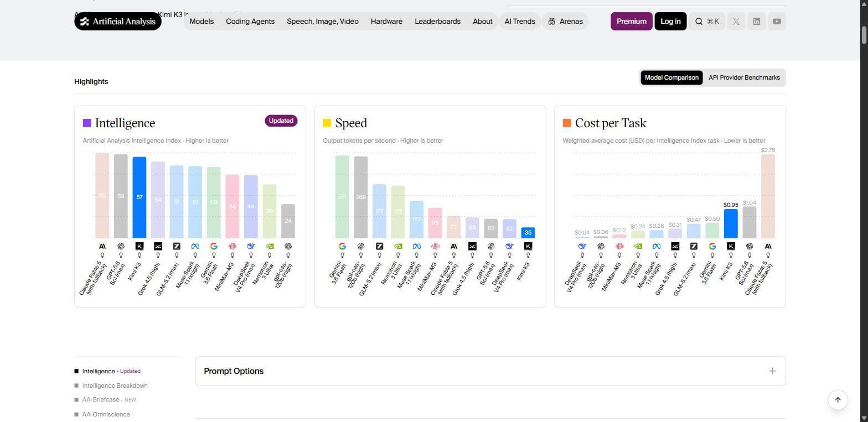Screen dimensions: 868x422
Task: Jump to Intelligence Breakdown section
Action: (115, 385)
